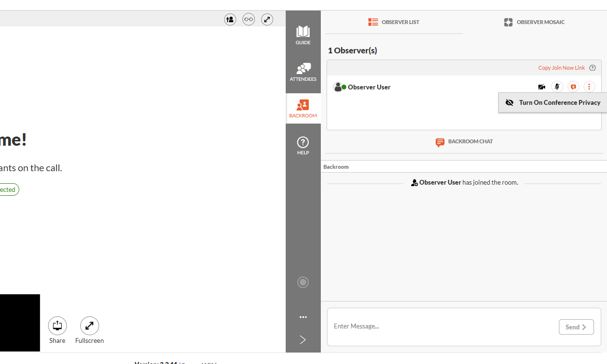Select the Backroom chat channel label

point(336,167)
